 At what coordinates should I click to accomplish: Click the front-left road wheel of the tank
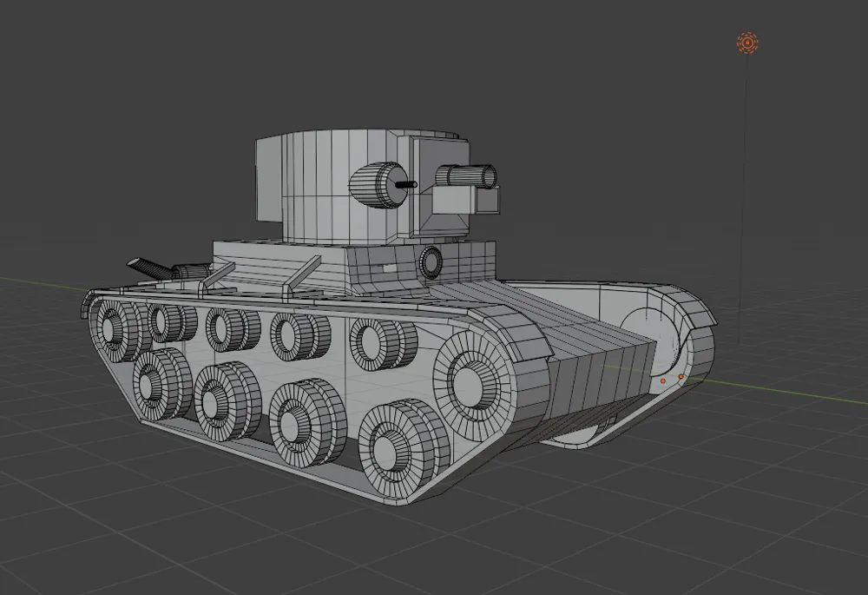point(113,326)
